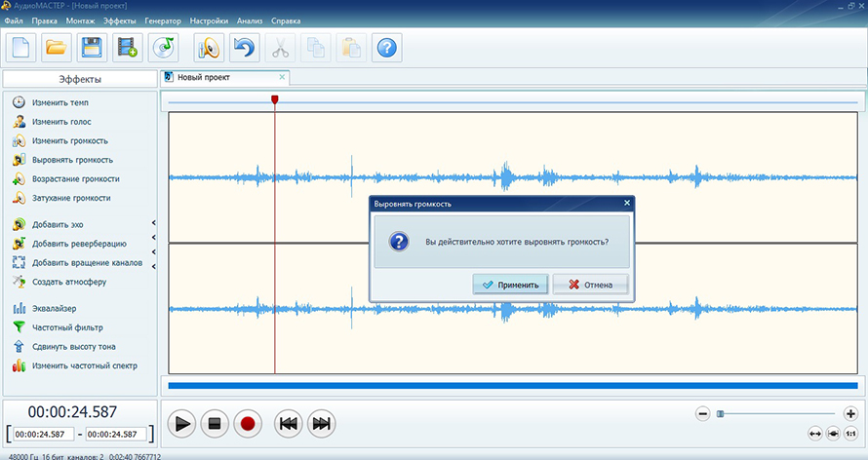This screenshot has height=460, width=868.
Task: Expand the Добавить вращение каналов arrow
Action: click(x=153, y=262)
